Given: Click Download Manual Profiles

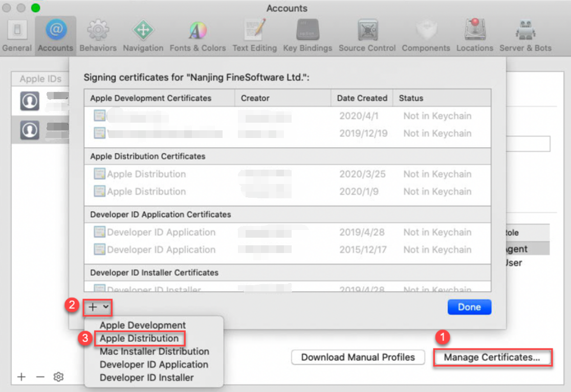Looking at the screenshot, I should click(x=358, y=358).
